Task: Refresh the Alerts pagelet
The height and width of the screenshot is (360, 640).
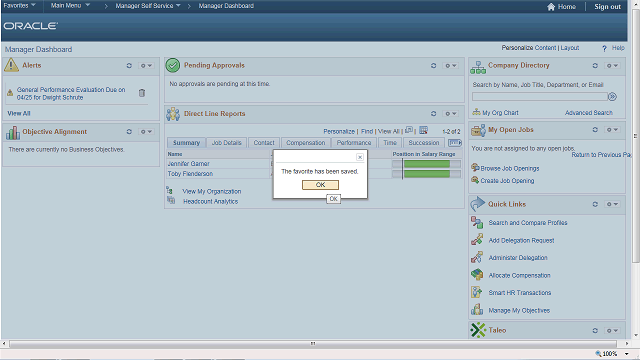Action: click(129, 65)
